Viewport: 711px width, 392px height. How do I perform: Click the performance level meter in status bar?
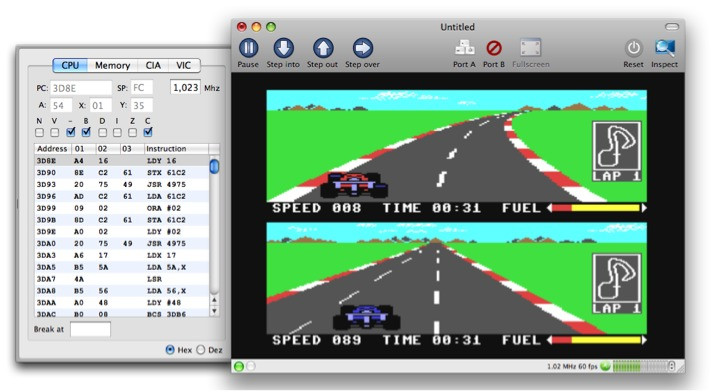640,366
